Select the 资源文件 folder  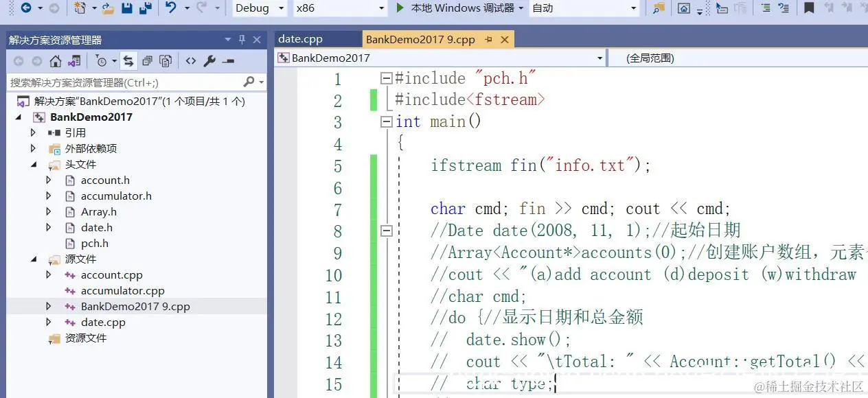85,338
